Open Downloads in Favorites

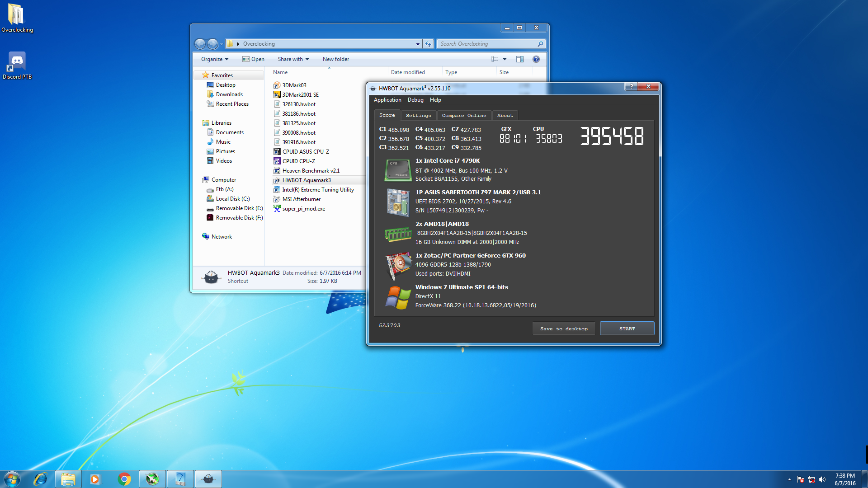click(225, 94)
